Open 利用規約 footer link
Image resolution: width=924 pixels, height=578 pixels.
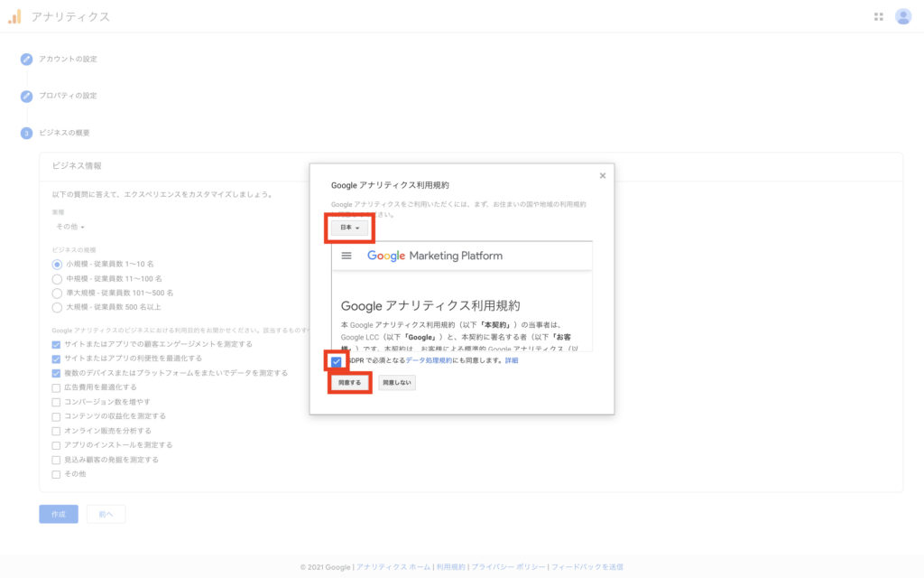click(451, 567)
